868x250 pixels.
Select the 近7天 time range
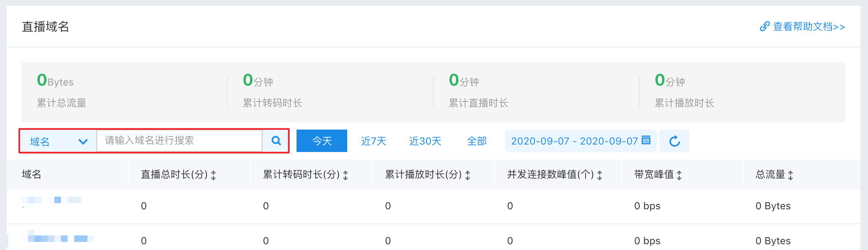click(374, 141)
